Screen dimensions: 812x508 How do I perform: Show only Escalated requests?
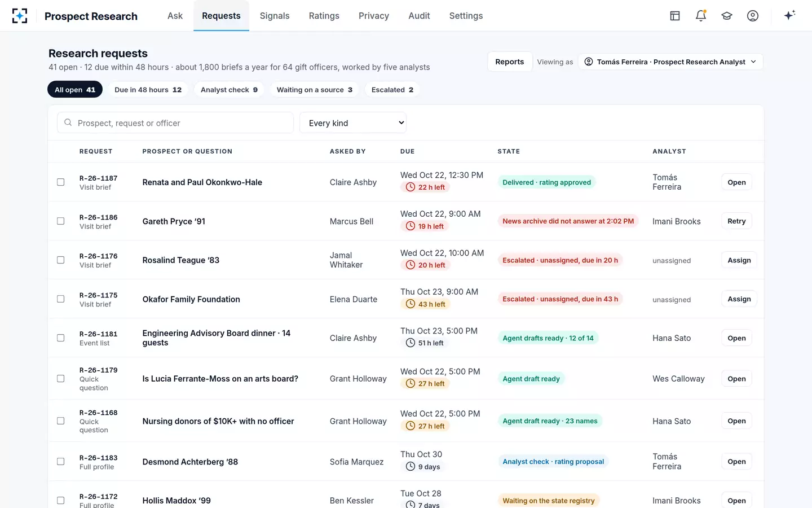click(x=392, y=90)
